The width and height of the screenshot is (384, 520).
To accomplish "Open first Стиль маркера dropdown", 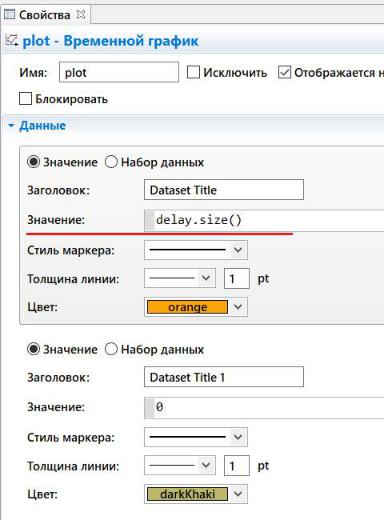I will coord(196,250).
